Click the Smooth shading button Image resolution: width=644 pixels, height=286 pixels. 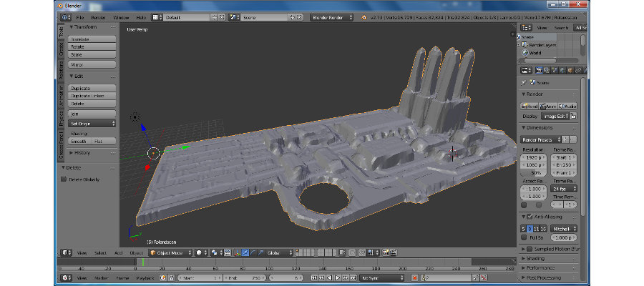[x=79, y=142]
